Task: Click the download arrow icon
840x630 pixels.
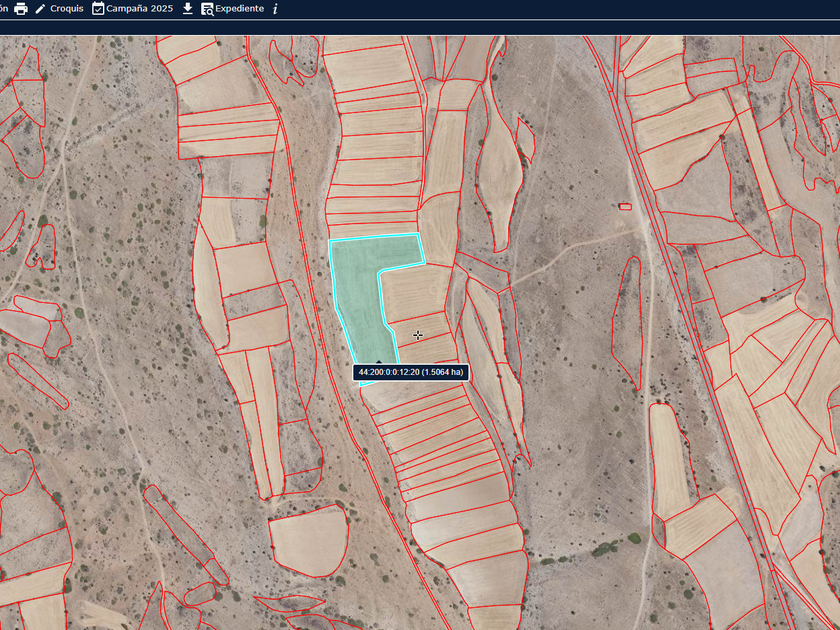Action: coord(188,9)
